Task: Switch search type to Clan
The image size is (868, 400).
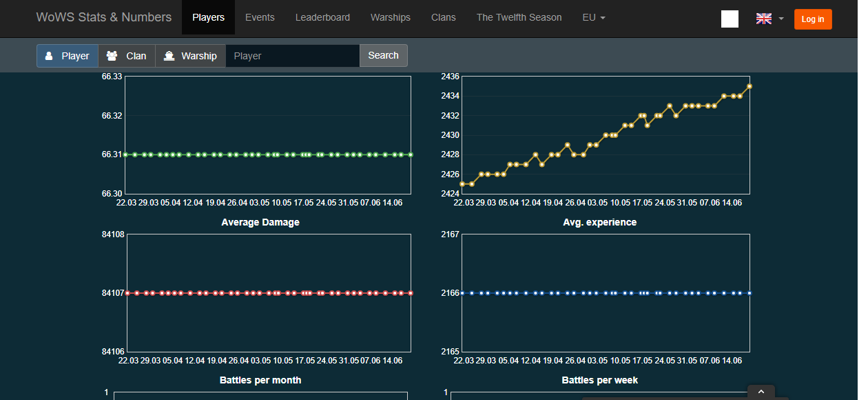Action: click(x=127, y=56)
